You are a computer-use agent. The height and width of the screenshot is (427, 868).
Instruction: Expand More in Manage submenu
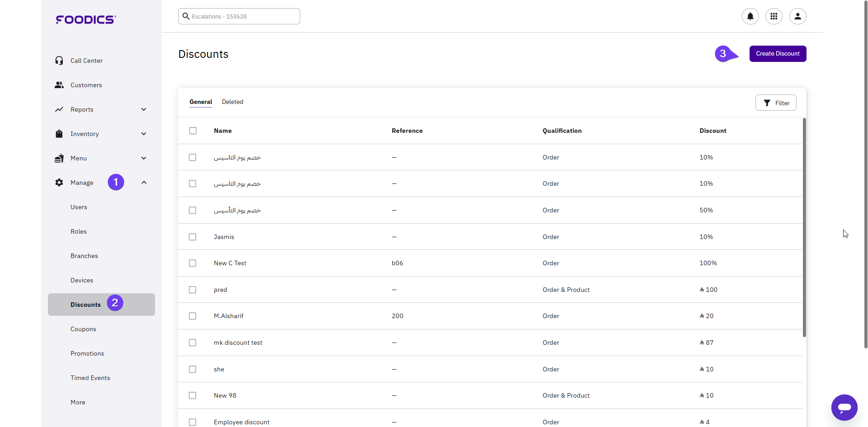pyautogui.click(x=78, y=402)
